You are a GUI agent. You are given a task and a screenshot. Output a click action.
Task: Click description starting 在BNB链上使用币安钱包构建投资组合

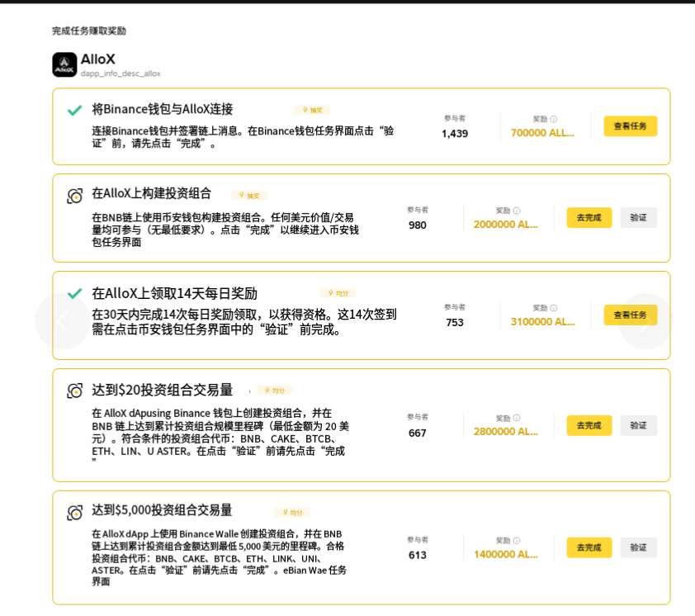(x=225, y=230)
